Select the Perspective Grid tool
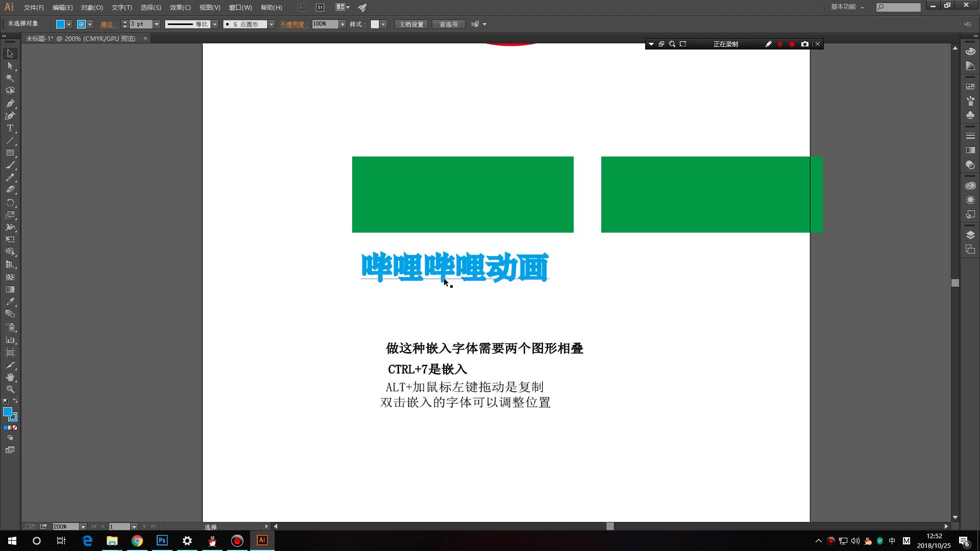This screenshot has width=980, height=551. [10, 264]
